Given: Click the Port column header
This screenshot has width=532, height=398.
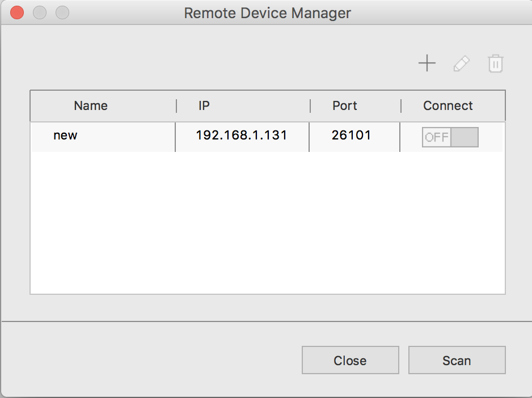Looking at the screenshot, I should 345,106.
